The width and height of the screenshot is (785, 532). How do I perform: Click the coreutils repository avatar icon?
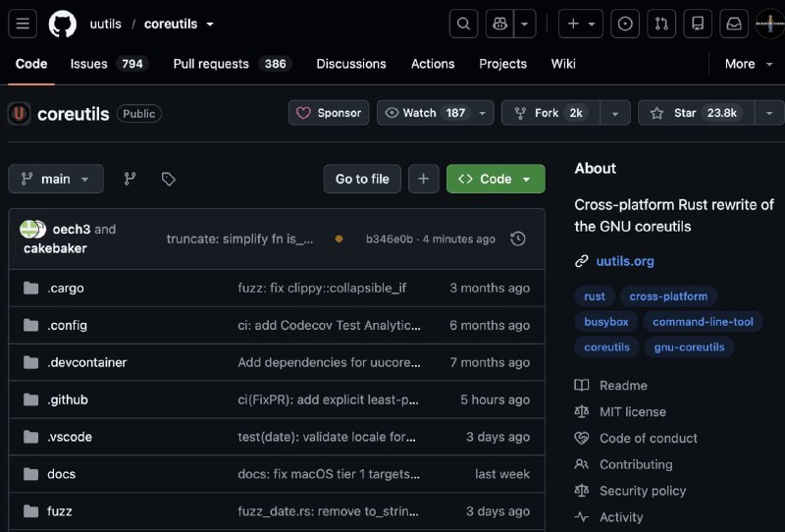pyautogui.click(x=19, y=113)
